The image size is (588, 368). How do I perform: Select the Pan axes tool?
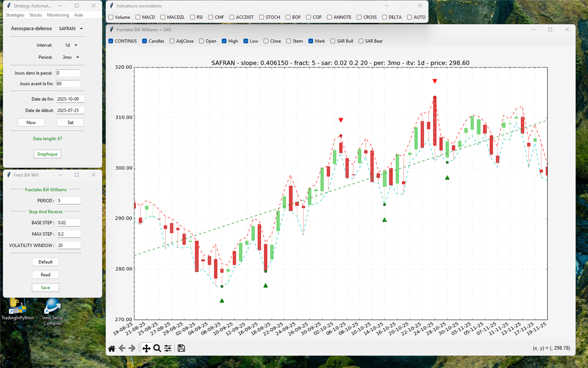tap(146, 348)
